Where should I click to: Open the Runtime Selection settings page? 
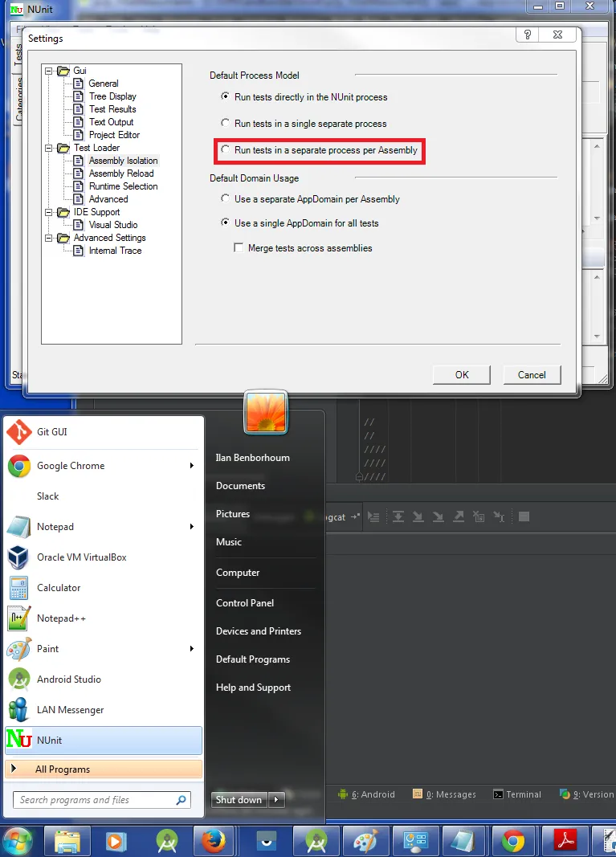click(124, 186)
